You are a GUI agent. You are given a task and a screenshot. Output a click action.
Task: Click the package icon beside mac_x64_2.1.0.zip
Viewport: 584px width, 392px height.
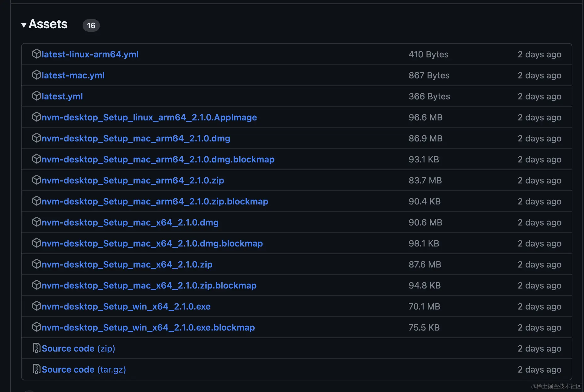click(x=37, y=264)
